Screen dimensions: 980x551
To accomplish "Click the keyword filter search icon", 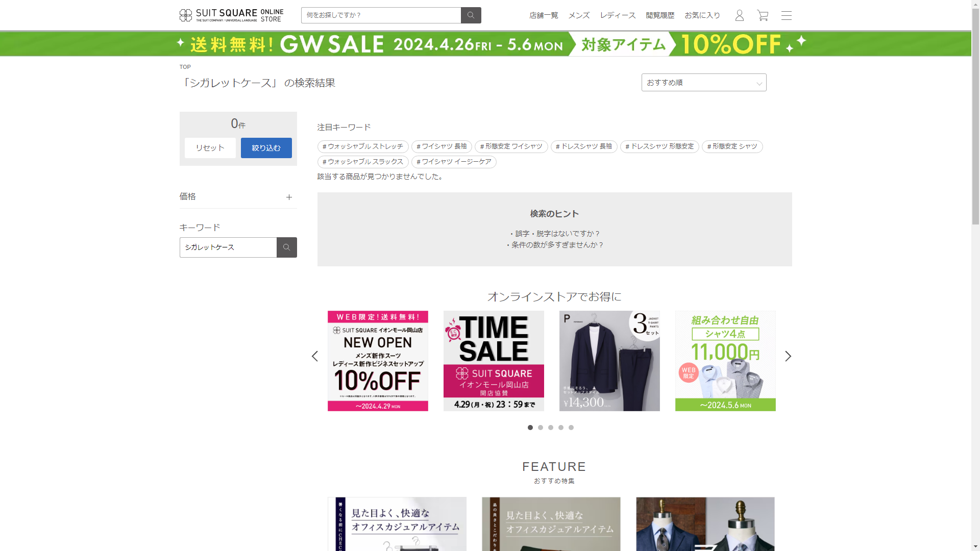I will click(x=286, y=247).
